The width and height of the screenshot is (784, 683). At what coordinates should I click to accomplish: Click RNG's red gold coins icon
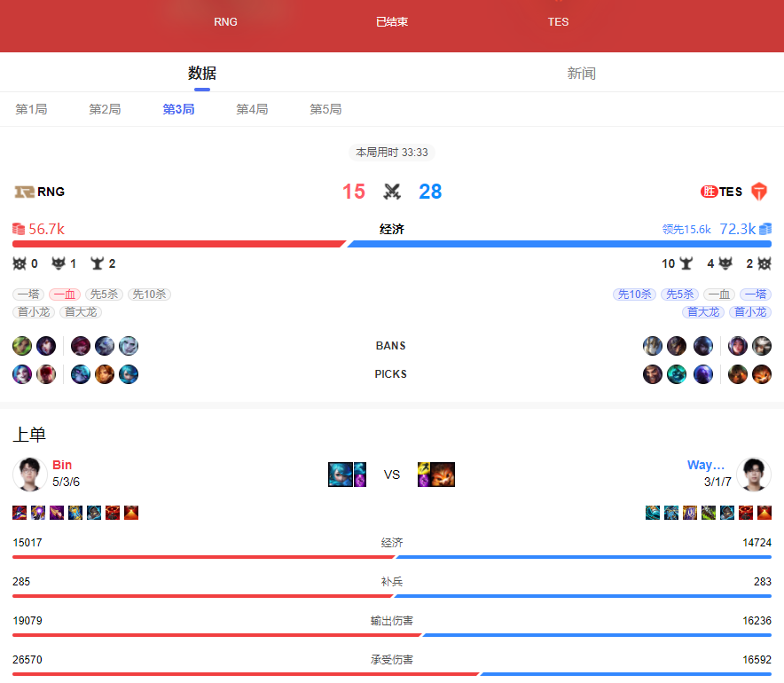point(19,229)
